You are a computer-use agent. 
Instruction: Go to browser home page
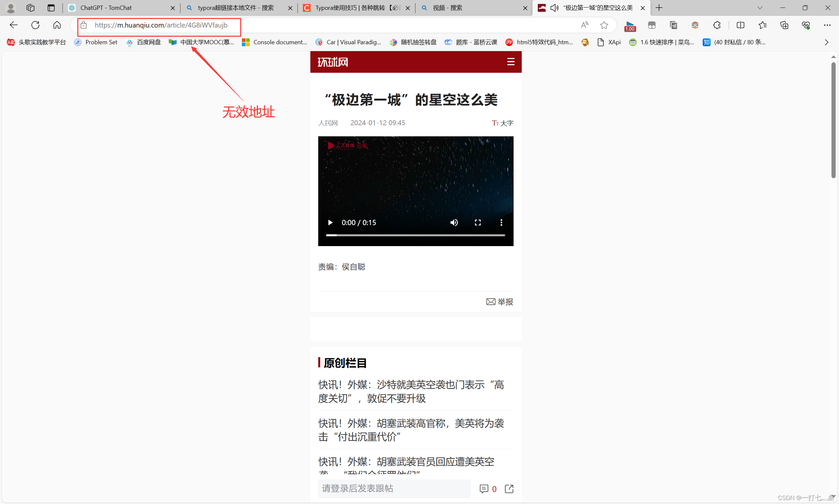pyautogui.click(x=57, y=25)
